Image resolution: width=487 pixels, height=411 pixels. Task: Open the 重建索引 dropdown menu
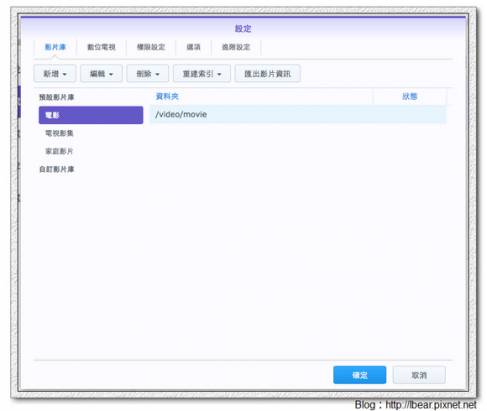coord(202,74)
